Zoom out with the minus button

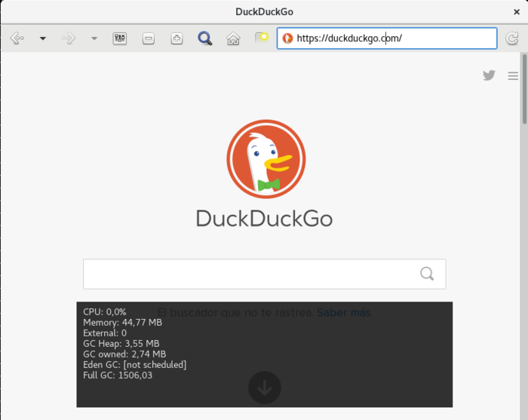[x=149, y=38]
